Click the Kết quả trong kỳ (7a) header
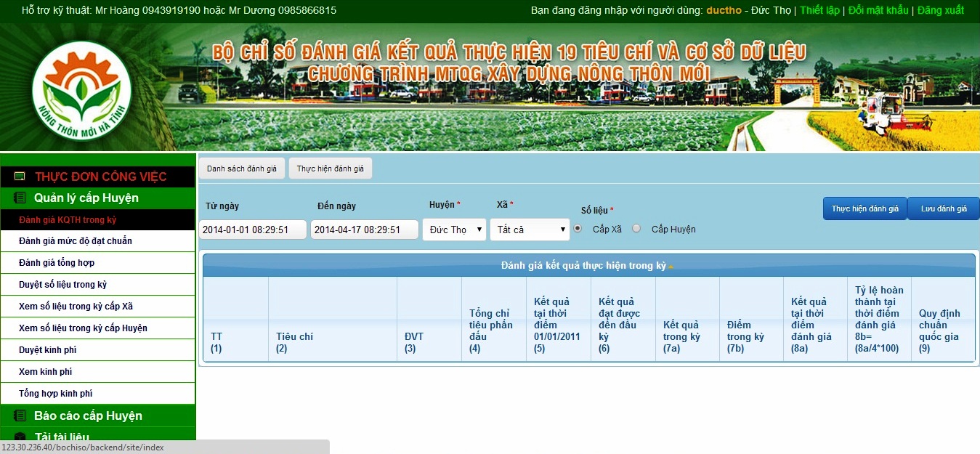 point(687,319)
